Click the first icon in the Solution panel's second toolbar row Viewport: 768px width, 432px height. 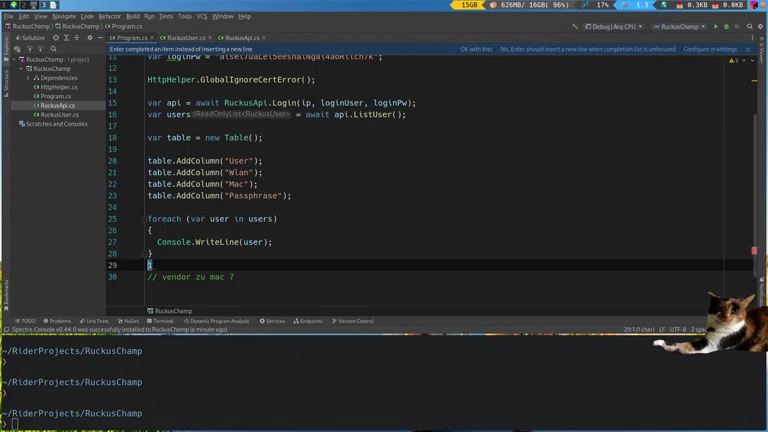pyautogui.click(x=17, y=49)
